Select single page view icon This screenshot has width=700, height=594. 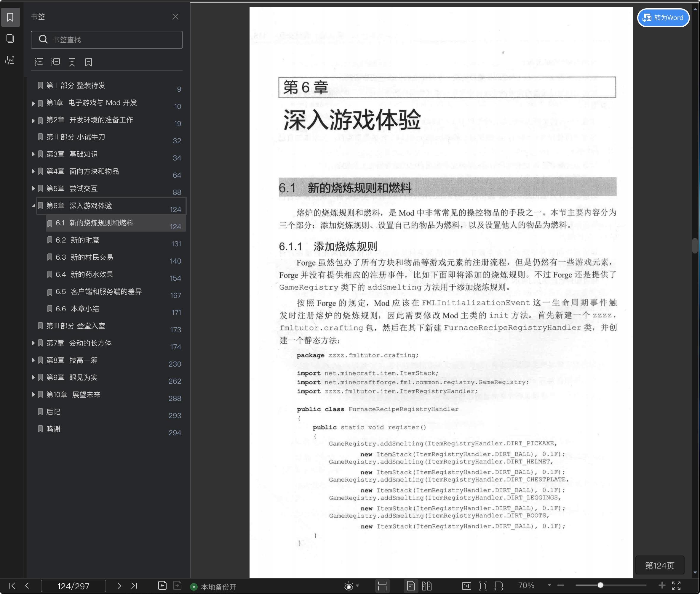[411, 586]
